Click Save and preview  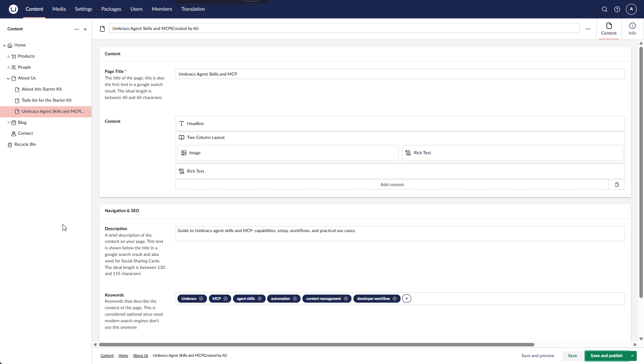tap(538, 356)
